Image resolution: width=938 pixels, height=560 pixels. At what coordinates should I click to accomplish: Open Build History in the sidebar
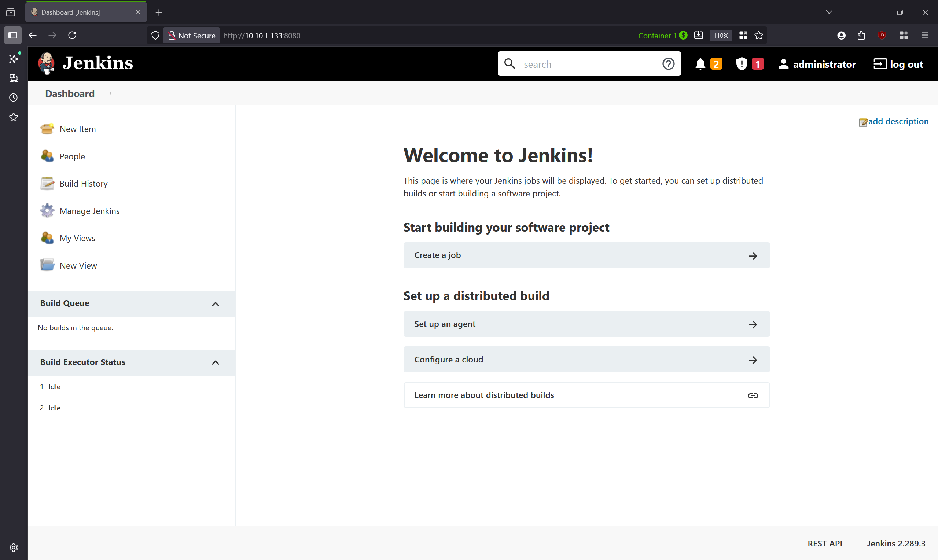pos(83,183)
